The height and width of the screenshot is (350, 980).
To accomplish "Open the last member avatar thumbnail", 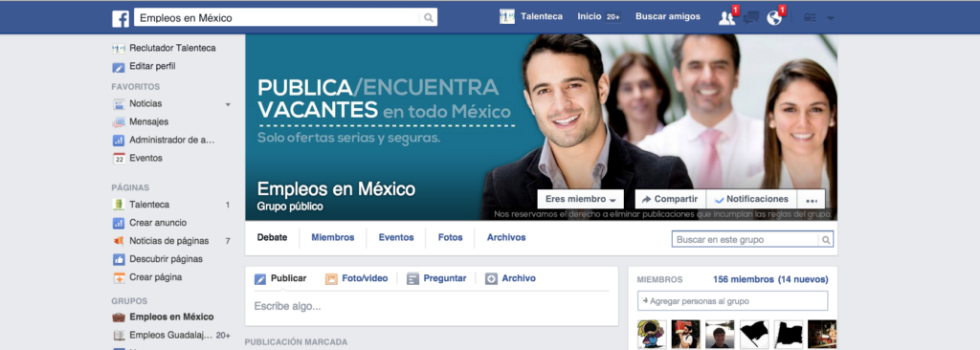I will point(822,334).
